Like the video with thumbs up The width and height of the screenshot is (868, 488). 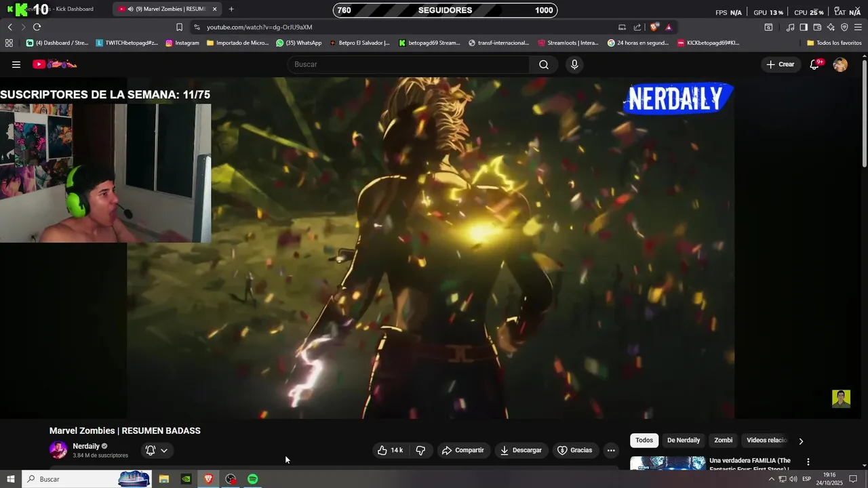391,450
